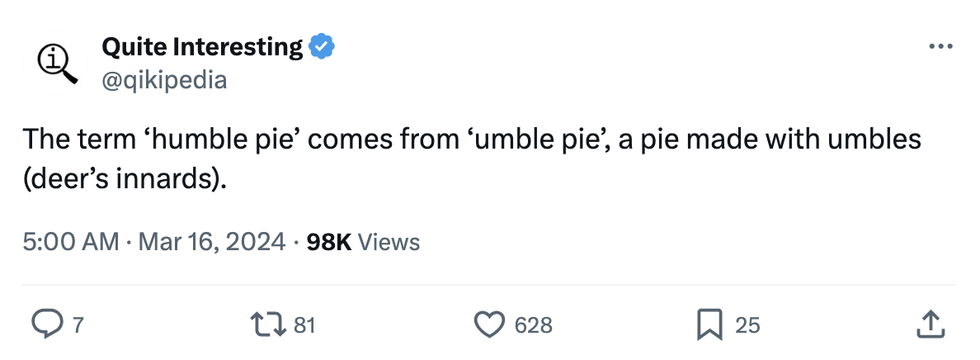The image size is (980, 360).
Task: Click the reply speech bubble icon
Action: click(x=47, y=324)
